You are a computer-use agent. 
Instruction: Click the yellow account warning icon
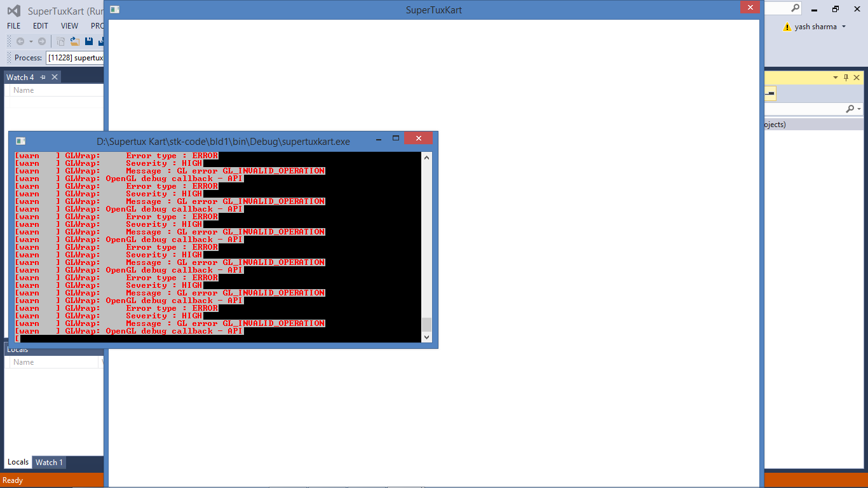tap(787, 27)
